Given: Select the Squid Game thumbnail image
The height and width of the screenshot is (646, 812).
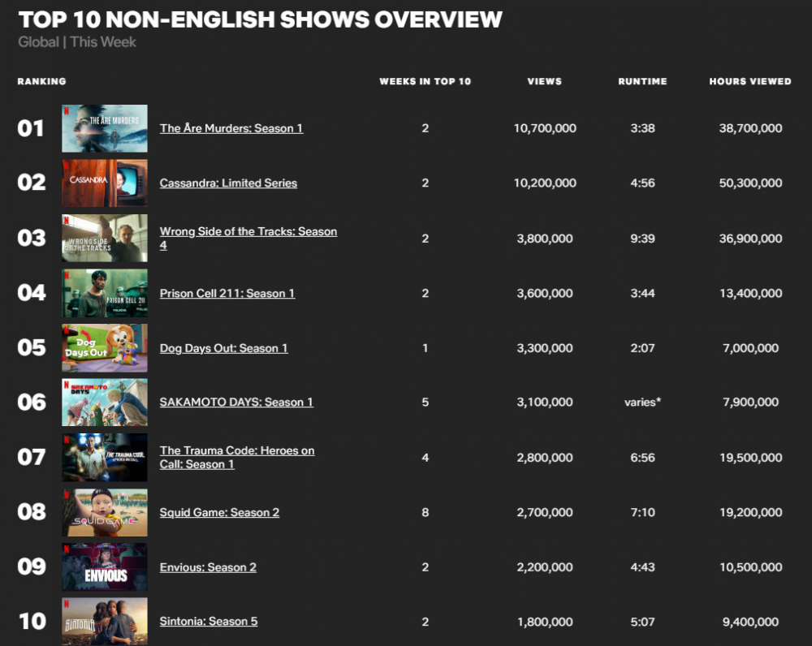Looking at the screenshot, I should tap(105, 513).
